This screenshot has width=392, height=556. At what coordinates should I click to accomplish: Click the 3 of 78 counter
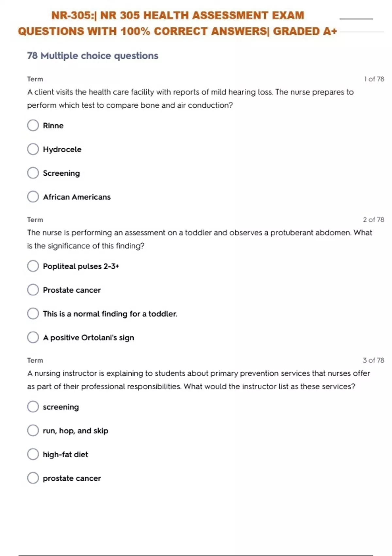373,360
